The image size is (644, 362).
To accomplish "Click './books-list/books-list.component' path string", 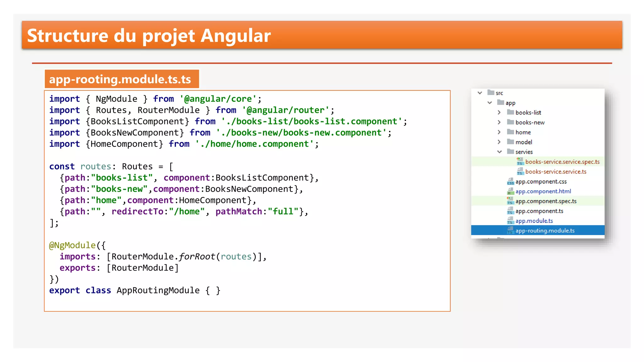I will click(x=311, y=121).
